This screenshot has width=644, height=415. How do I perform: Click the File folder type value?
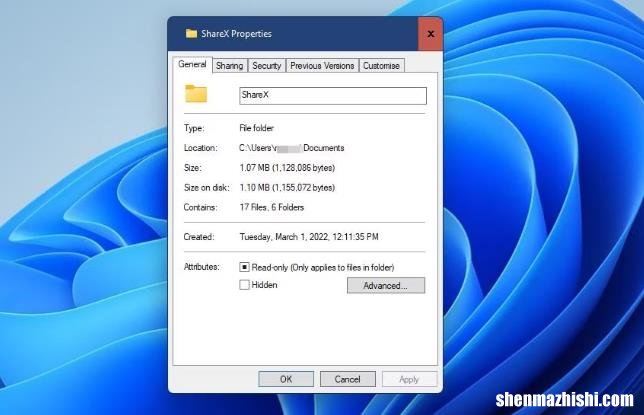pyautogui.click(x=256, y=128)
